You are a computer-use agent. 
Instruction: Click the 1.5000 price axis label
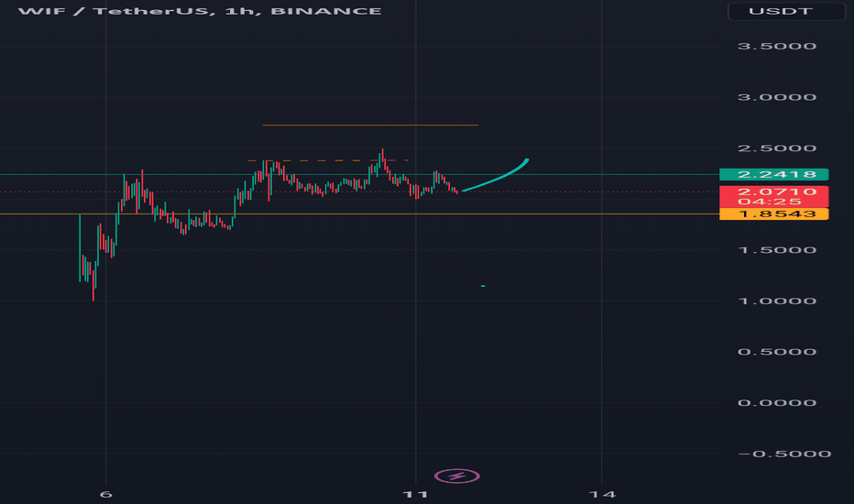coord(777,250)
